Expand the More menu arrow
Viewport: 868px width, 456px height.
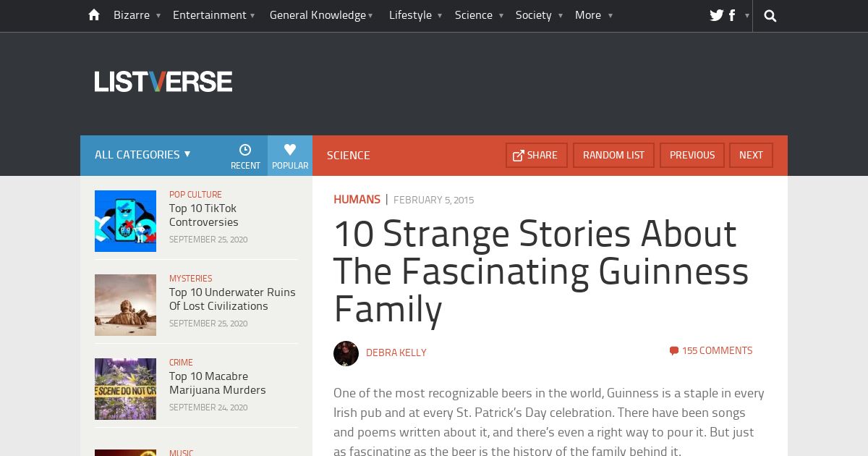click(x=610, y=16)
